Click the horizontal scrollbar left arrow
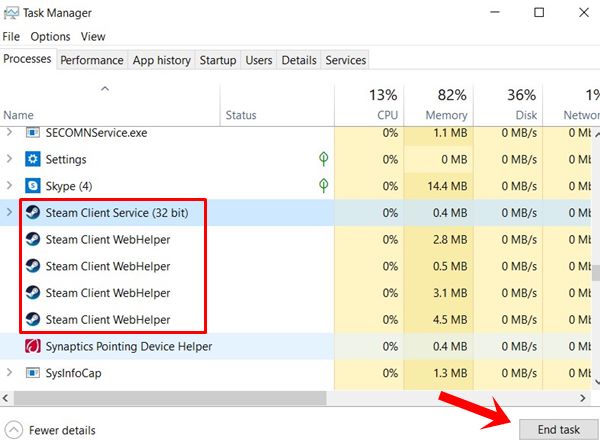 tap(5, 398)
